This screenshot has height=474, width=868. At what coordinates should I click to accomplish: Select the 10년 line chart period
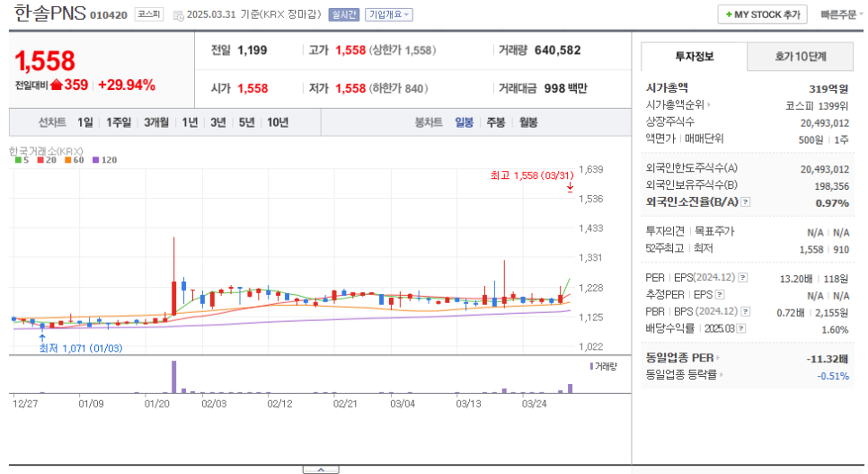(x=278, y=122)
